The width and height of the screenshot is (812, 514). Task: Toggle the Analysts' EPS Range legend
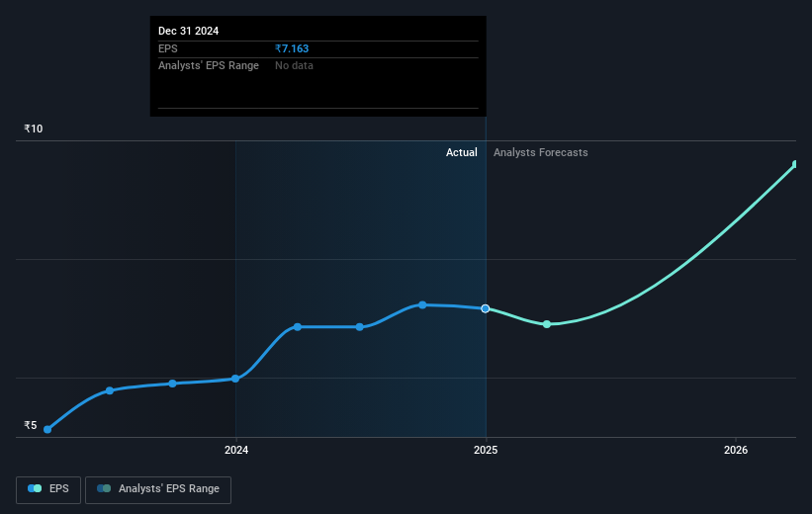tap(158, 489)
